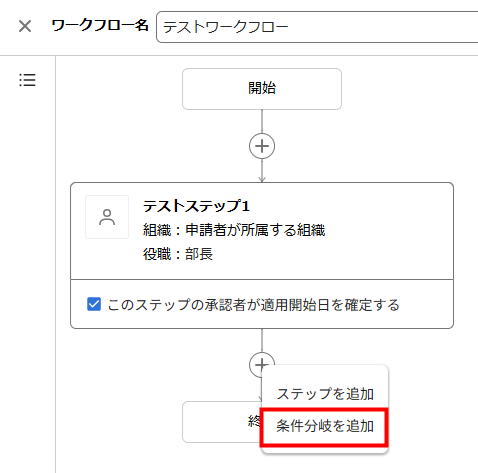The height and width of the screenshot is (473, 478).
Task: Open the テストステップ1 step title
Action: pyautogui.click(x=196, y=206)
